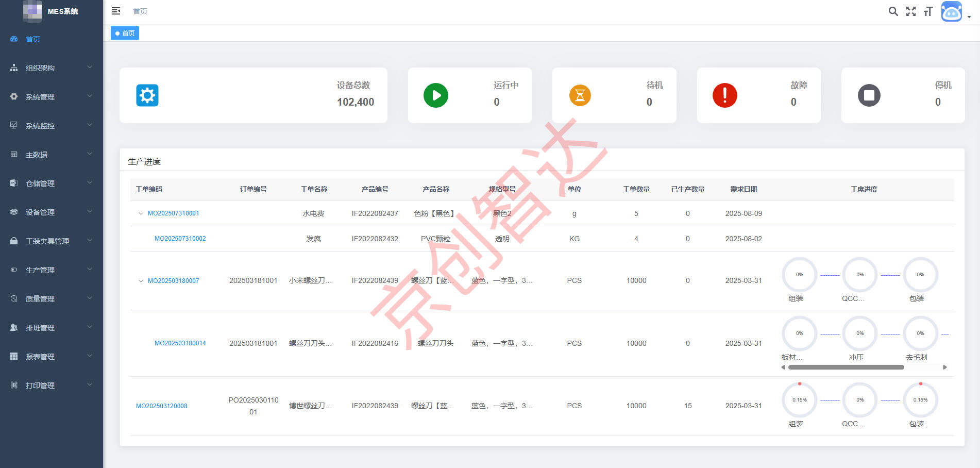
Task: Open the 报表管理 menu in sidebar
Action: click(50, 356)
